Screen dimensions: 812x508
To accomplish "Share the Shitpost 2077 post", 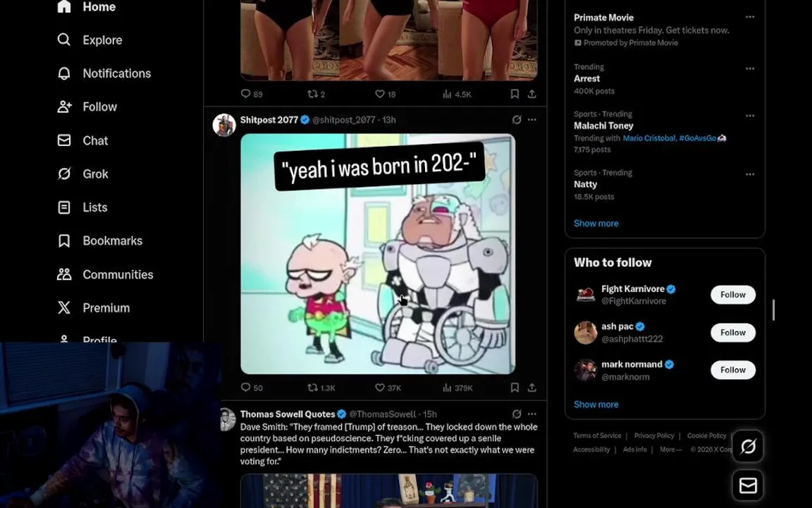I will click(x=532, y=388).
